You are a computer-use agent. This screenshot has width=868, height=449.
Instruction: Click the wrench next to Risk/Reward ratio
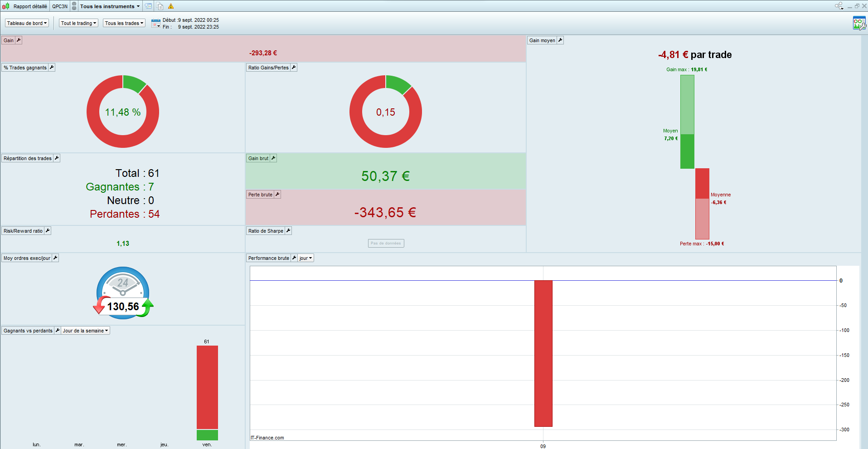48,231
